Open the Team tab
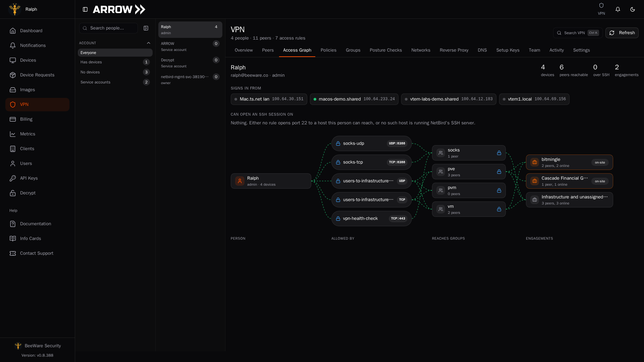Screen dimensions: 644x362 534,50
